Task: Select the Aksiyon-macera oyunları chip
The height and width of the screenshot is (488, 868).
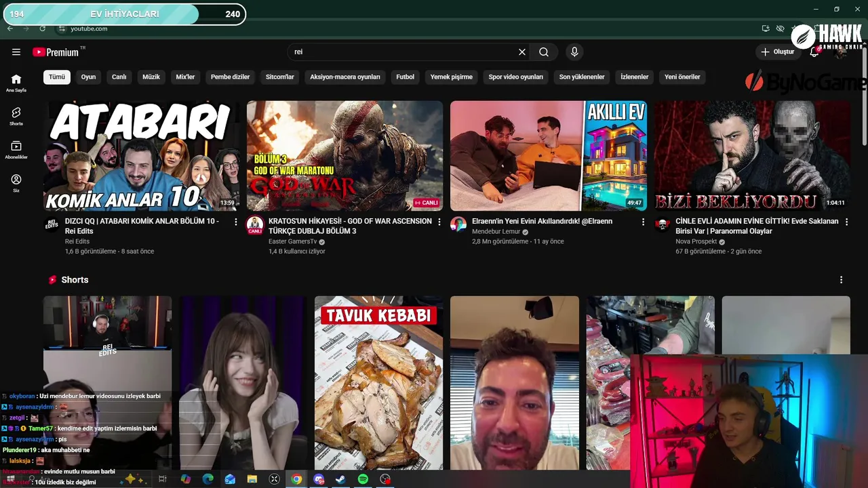Action: [x=345, y=77]
